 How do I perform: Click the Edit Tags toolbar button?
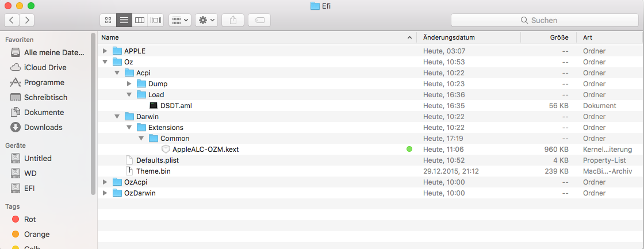[259, 20]
